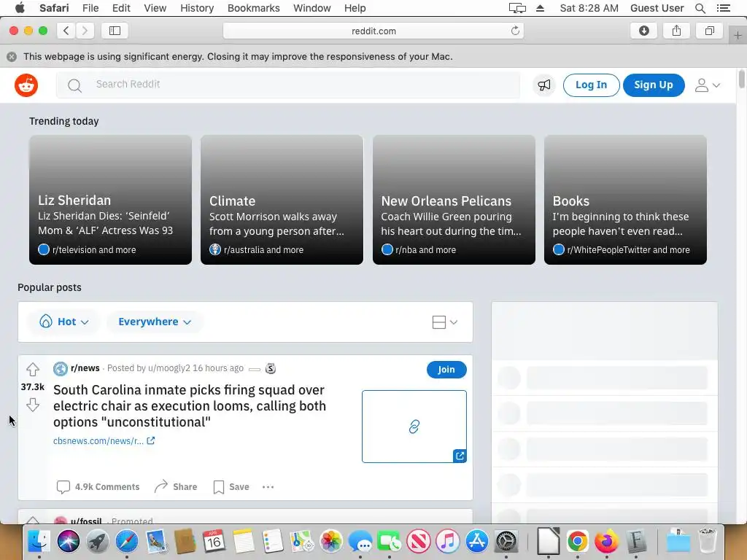Open the Climate trending card
The width and height of the screenshot is (747, 560).
pos(282,200)
